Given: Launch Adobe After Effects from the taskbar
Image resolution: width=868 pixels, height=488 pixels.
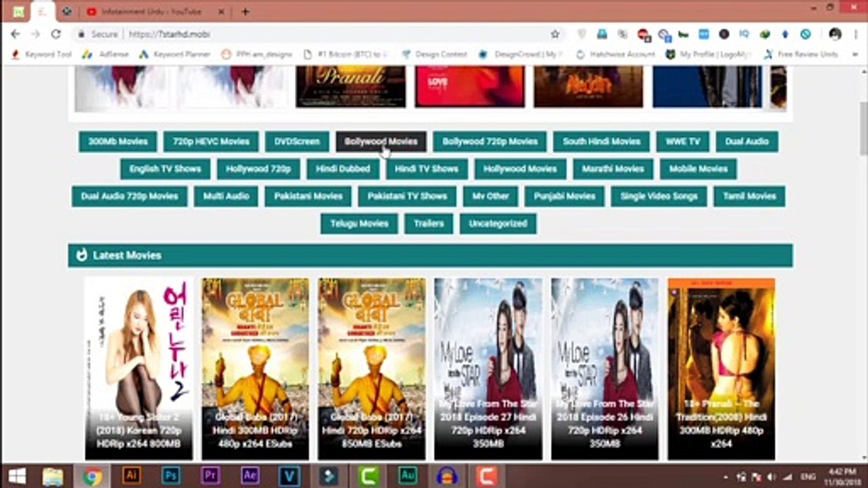Looking at the screenshot, I should 250,476.
